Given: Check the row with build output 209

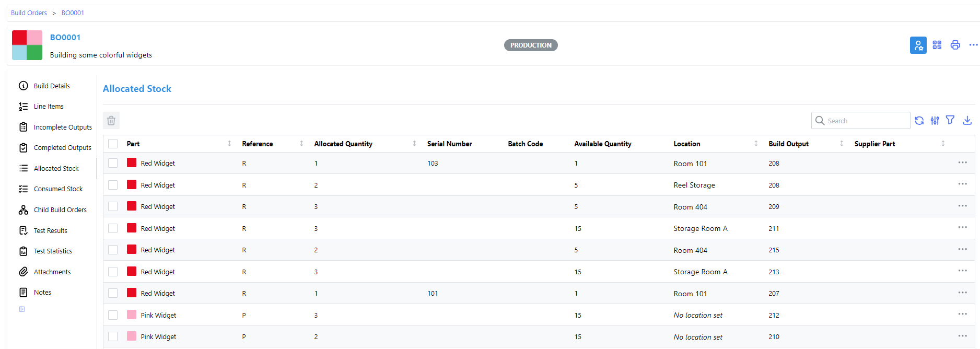Looking at the screenshot, I should coord(113,206).
